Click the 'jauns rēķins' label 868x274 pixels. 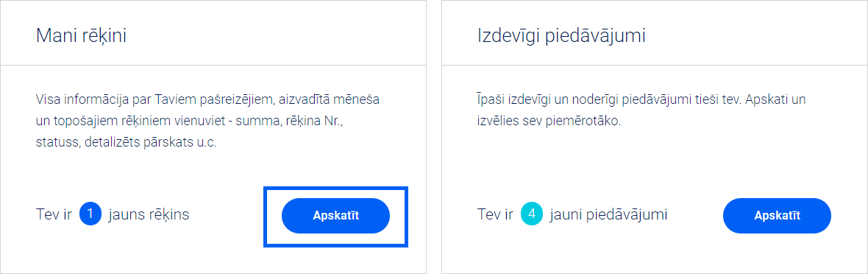[x=149, y=214]
